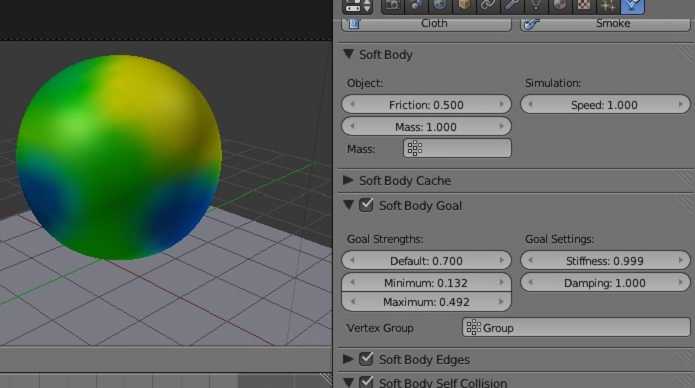Decrease Stiffness with left arrow

click(531, 261)
